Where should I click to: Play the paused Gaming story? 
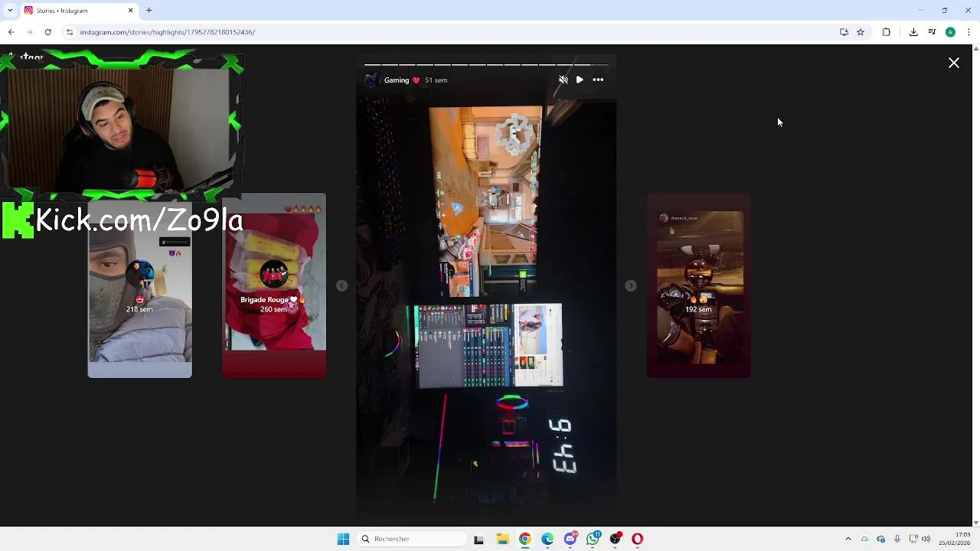pos(580,80)
